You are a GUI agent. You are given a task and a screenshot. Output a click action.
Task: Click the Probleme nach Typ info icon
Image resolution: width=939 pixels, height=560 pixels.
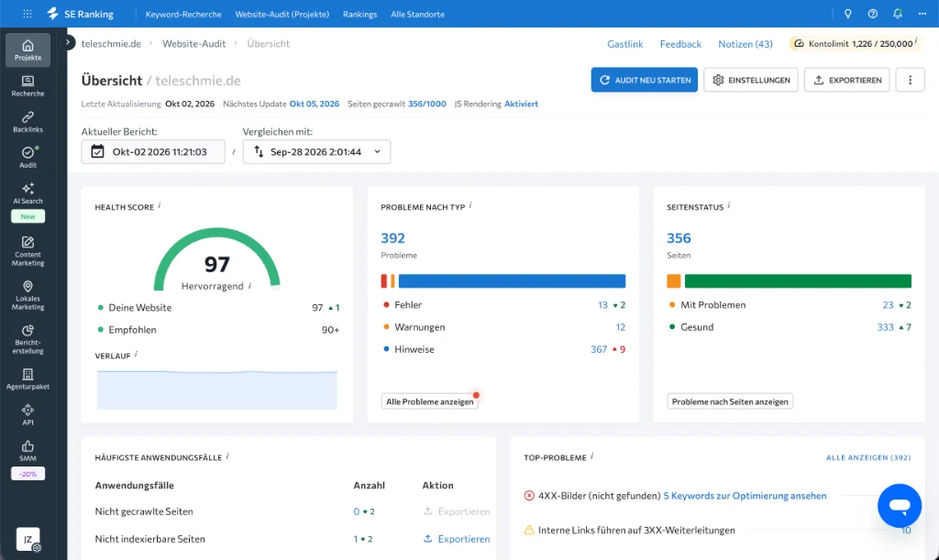point(470,205)
